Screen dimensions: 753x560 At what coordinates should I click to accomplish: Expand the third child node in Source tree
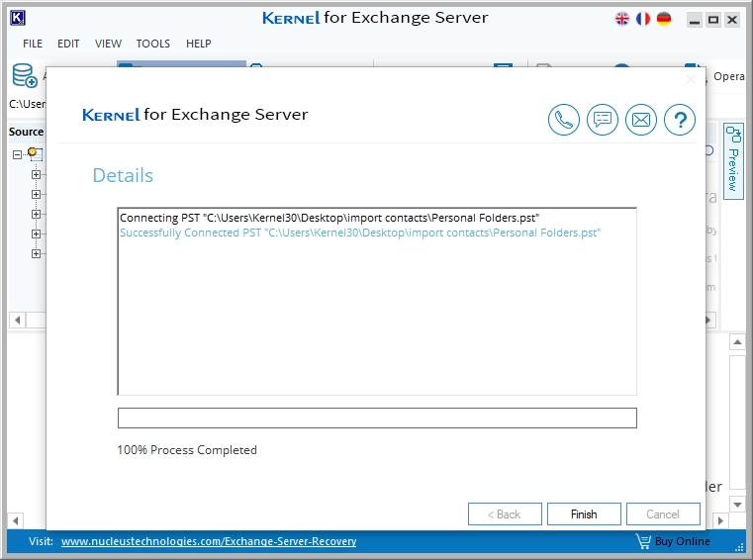(36, 214)
